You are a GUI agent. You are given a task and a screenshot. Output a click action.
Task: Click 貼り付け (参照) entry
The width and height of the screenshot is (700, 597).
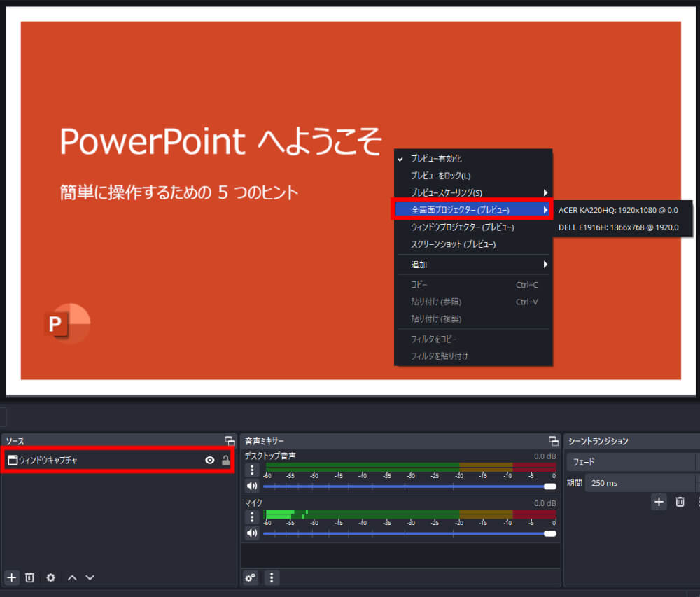pyautogui.click(x=473, y=302)
